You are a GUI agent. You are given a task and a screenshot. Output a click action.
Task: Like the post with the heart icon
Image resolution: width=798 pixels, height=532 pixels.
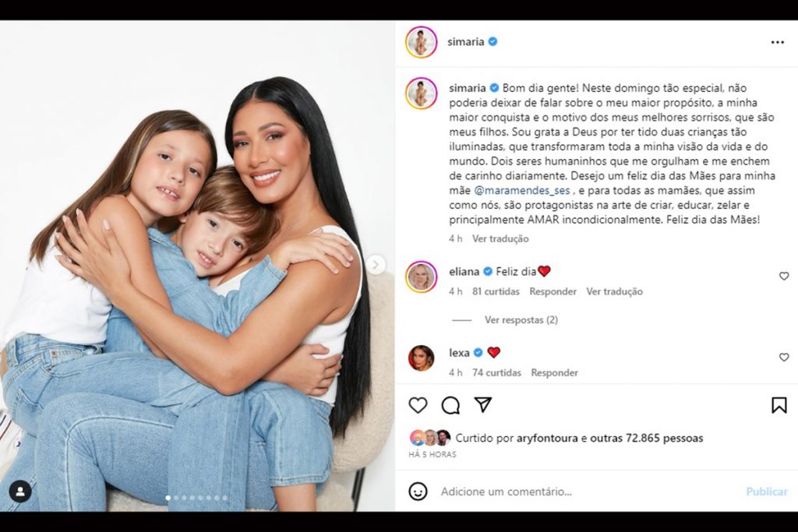pyautogui.click(x=418, y=405)
